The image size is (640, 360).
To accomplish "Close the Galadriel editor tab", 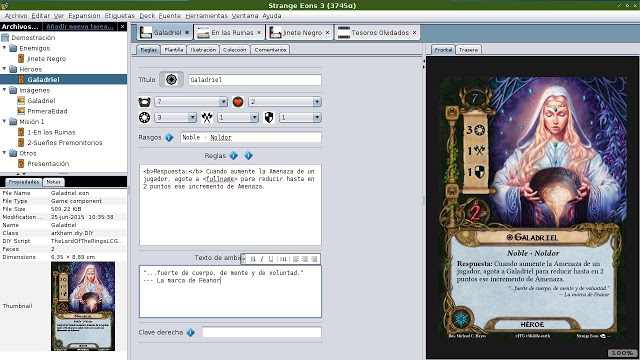I will click(x=187, y=32).
